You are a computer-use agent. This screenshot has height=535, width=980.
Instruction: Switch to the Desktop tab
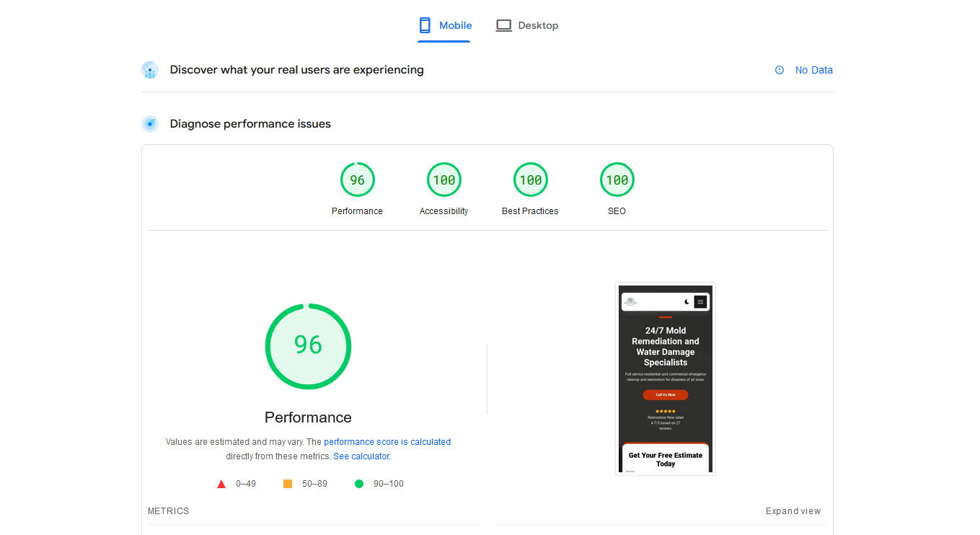(527, 25)
